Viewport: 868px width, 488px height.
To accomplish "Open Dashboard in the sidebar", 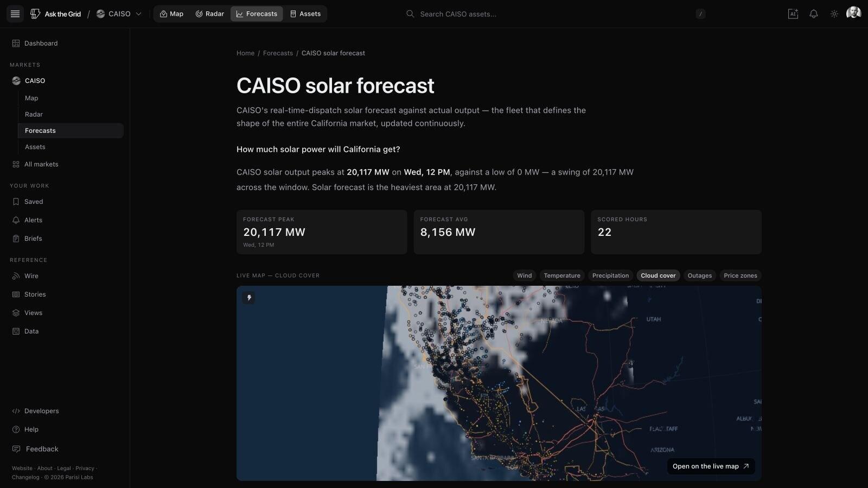I will point(65,43).
